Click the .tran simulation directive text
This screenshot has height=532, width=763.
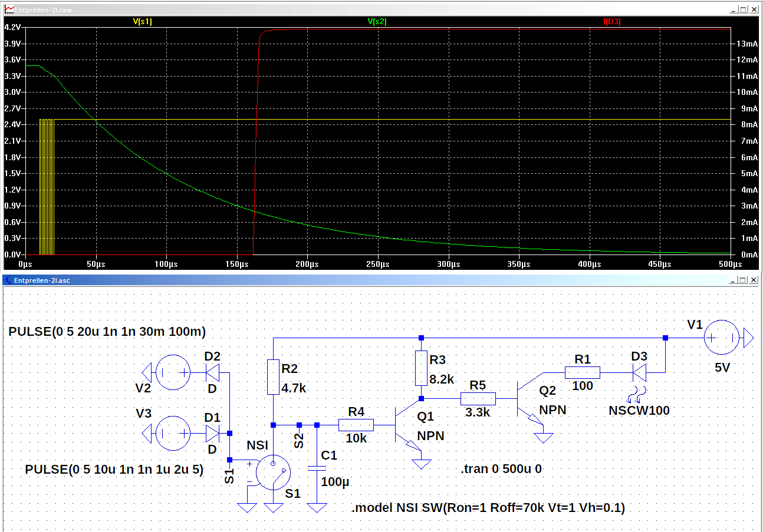pyautogui.click(x=501, y=470)
